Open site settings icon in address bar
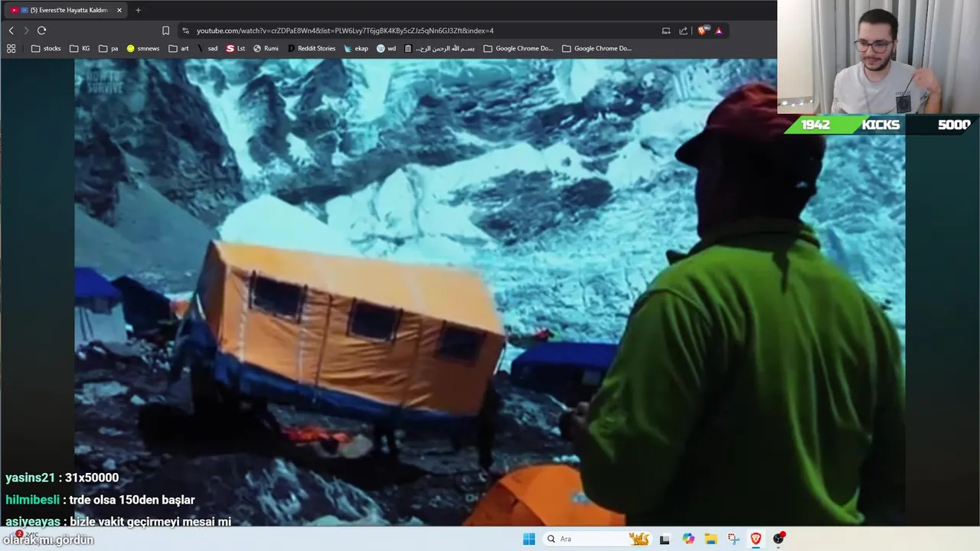Screen dimensions: 980x551 tap(185, 31)
